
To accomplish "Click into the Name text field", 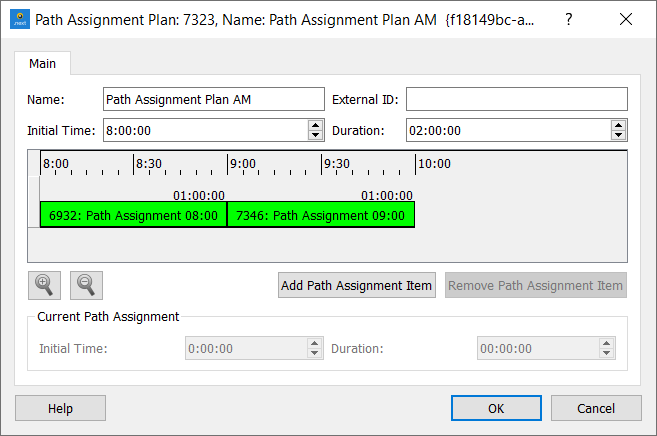I will pos(214,99).
